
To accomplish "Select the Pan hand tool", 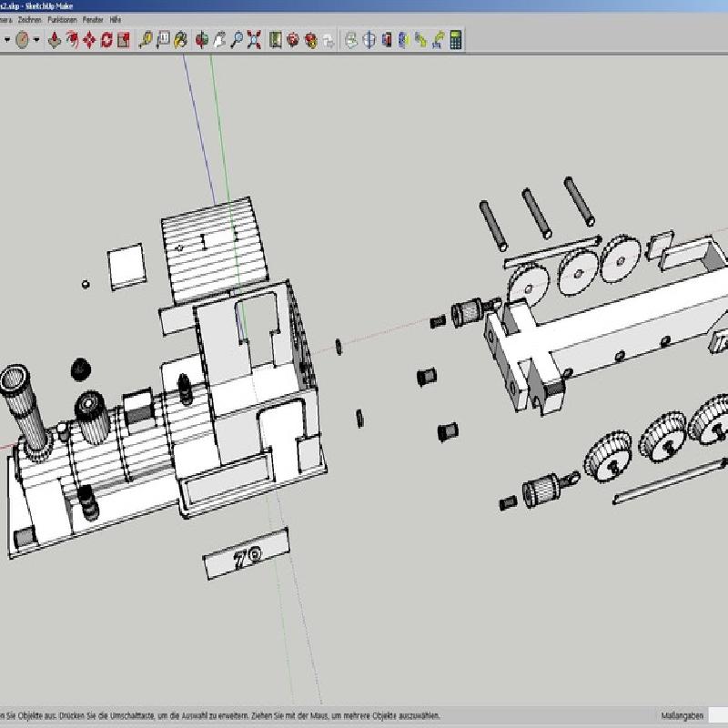I will 218,39.
